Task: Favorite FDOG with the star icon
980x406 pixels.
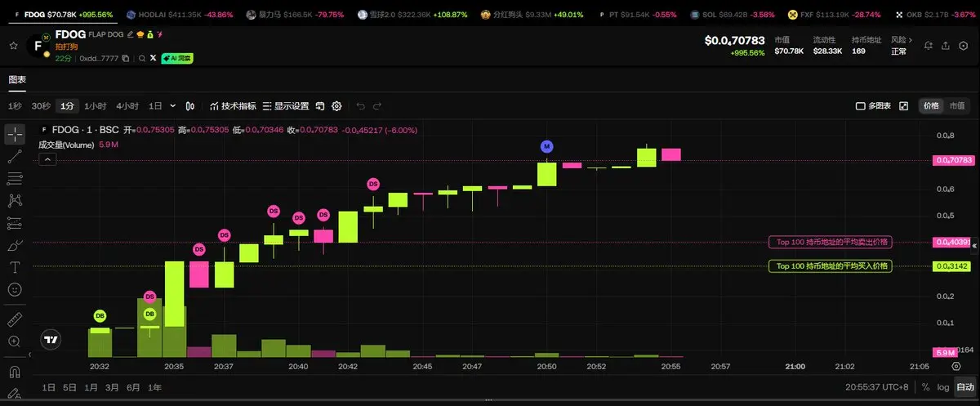Action: click(12, 46)
